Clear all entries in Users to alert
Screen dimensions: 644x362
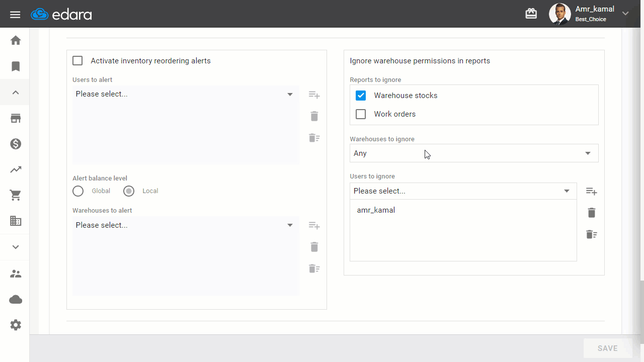tap(314, 138)
